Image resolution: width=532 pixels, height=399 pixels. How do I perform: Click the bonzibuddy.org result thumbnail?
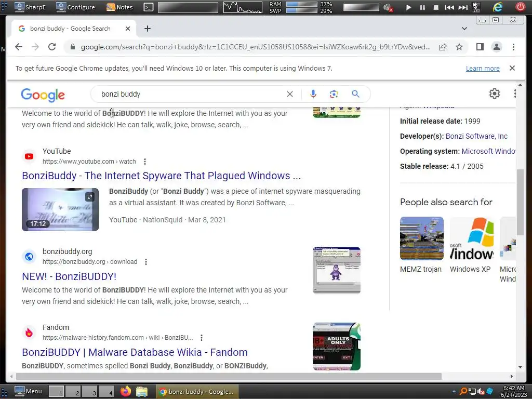point(337,270)
